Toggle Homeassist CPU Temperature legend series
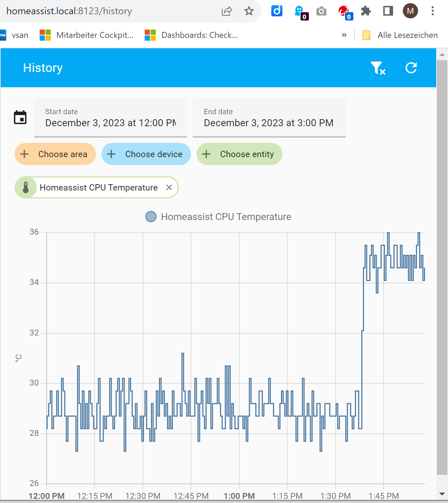This screenshot has height=503, width=448. pos(218,217)
